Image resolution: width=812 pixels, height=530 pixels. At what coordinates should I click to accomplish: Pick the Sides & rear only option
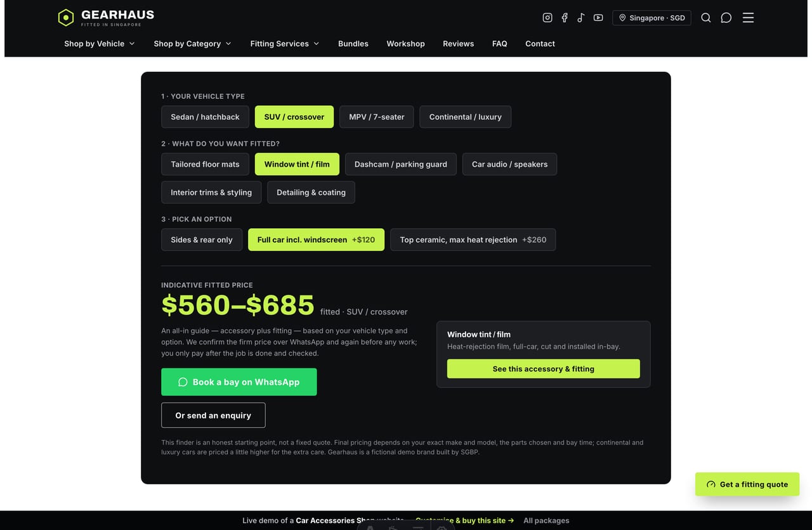(202, 240)
